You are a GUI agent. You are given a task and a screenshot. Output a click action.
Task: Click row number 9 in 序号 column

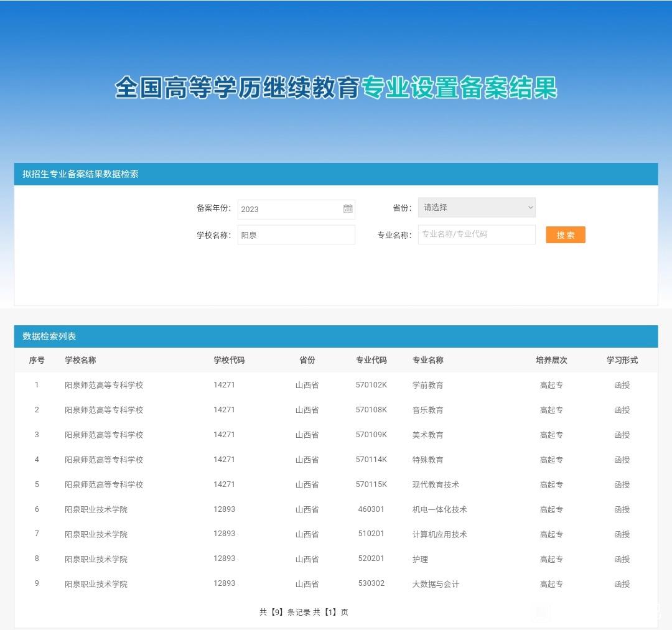pos(37,583)
